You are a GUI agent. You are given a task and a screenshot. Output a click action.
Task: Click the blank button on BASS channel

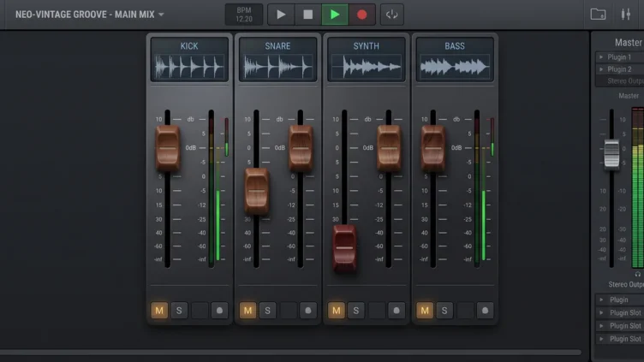tap(465, 311)
